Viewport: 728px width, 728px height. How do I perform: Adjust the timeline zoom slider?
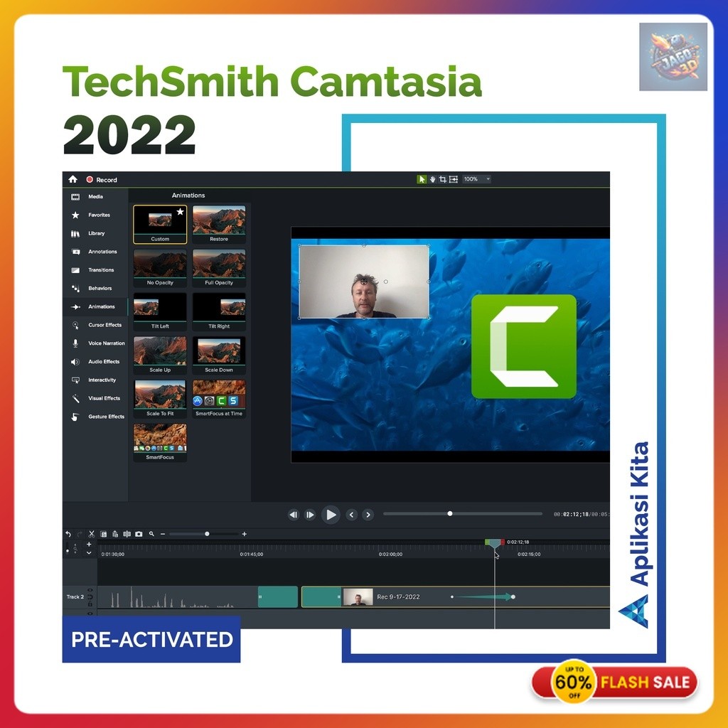pos(206,533)
